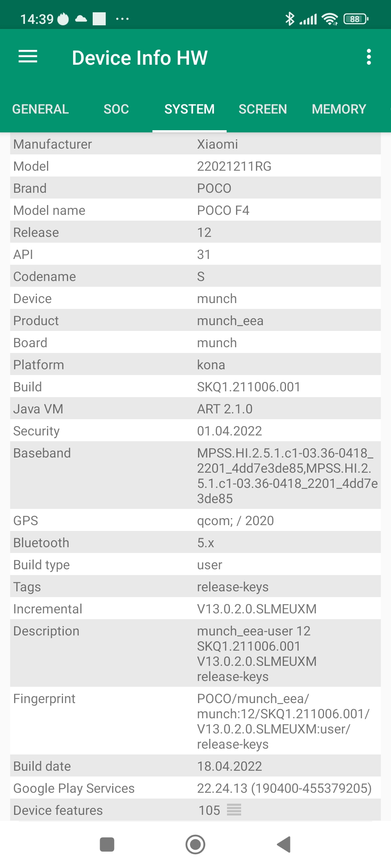391x868 pixels.
Task: Tap the battery indicator in status bar
Action: pyautogui.click(x=356, y=19)
